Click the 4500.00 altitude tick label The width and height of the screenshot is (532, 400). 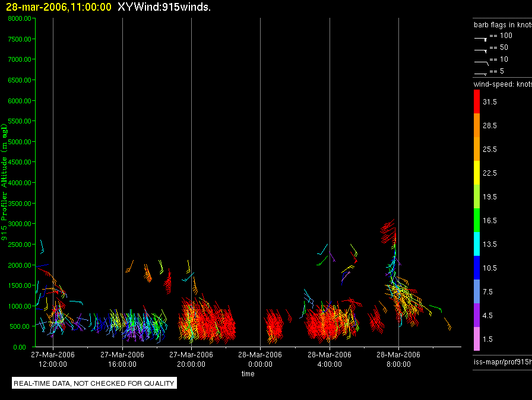20,162
